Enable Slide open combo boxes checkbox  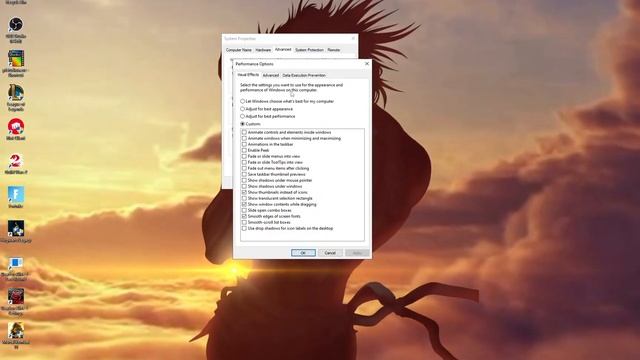tap(244, 210)
